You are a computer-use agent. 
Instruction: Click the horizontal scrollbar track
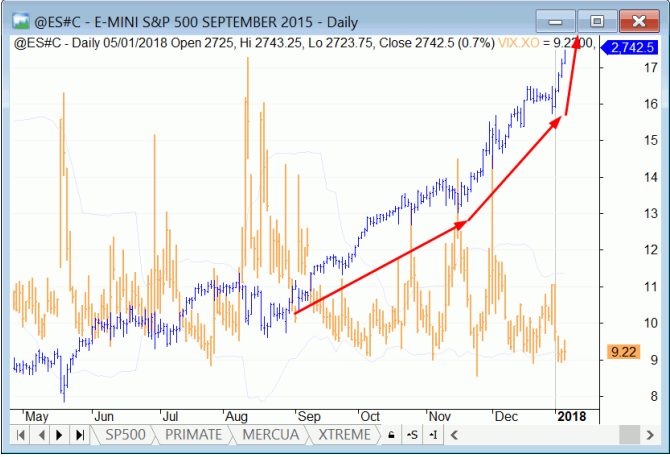pos(540,435)
